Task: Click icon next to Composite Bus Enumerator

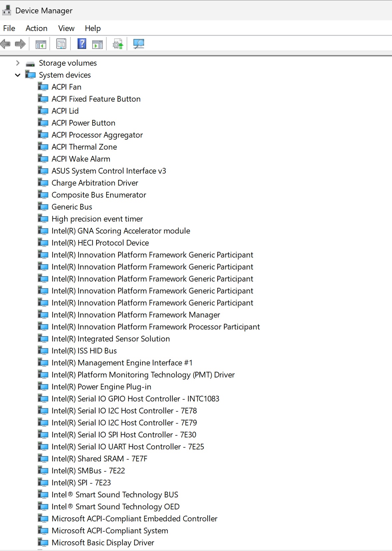Action: tap(43, 195)
